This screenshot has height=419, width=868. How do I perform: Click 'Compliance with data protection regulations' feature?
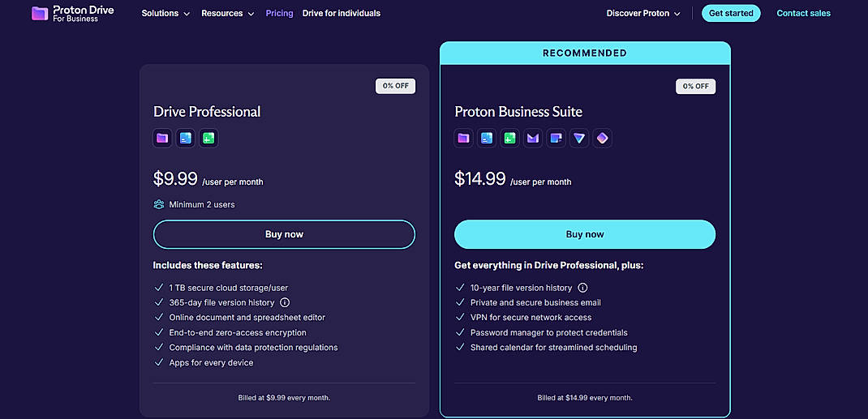253,347
